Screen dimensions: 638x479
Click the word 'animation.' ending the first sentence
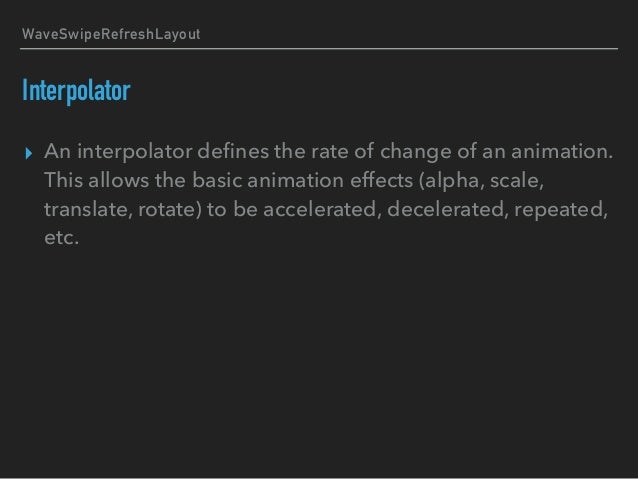[562, 151]
